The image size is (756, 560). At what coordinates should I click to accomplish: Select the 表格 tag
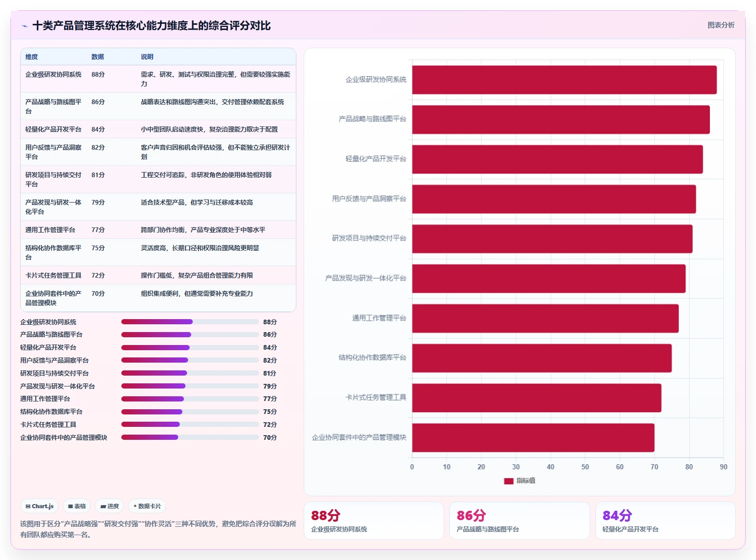point(77,506)
